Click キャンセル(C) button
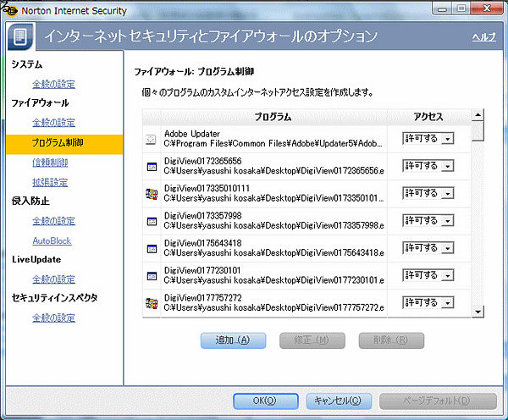This screenshot has height=420, width=508. [x=339, y=401]
